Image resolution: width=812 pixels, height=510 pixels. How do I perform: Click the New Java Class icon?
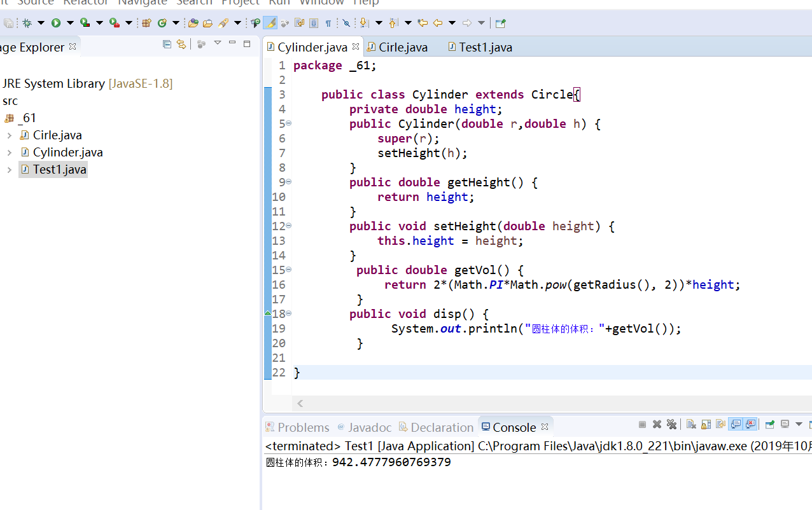tap(162, 24)
